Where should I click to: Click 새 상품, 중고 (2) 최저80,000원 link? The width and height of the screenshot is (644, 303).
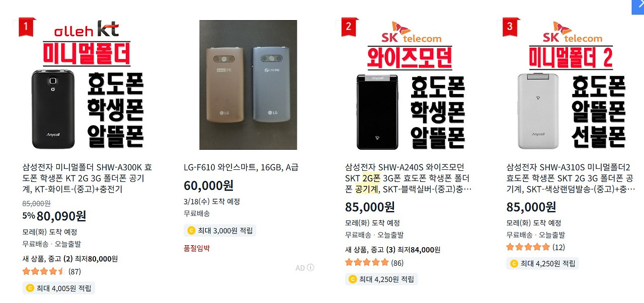click(70, 259)
